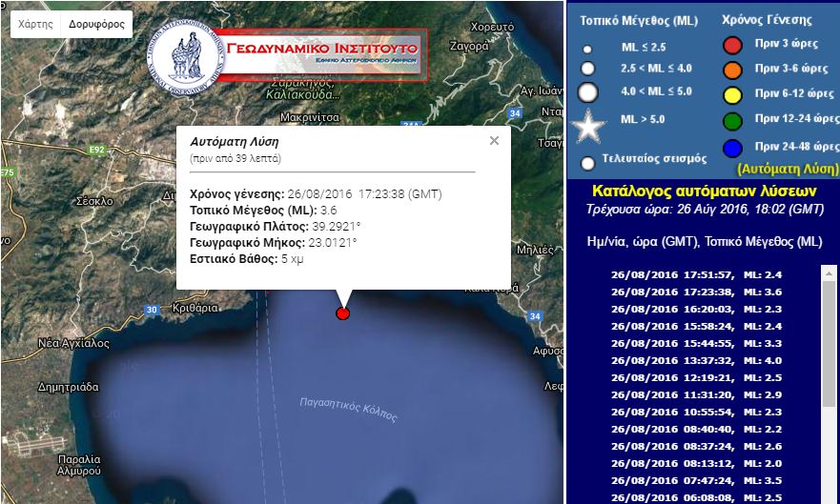Click the Γεωδυναμικό Ινστιτούτο logo emblem
This screenshot has height=504, width=840.
coord(187,56)
